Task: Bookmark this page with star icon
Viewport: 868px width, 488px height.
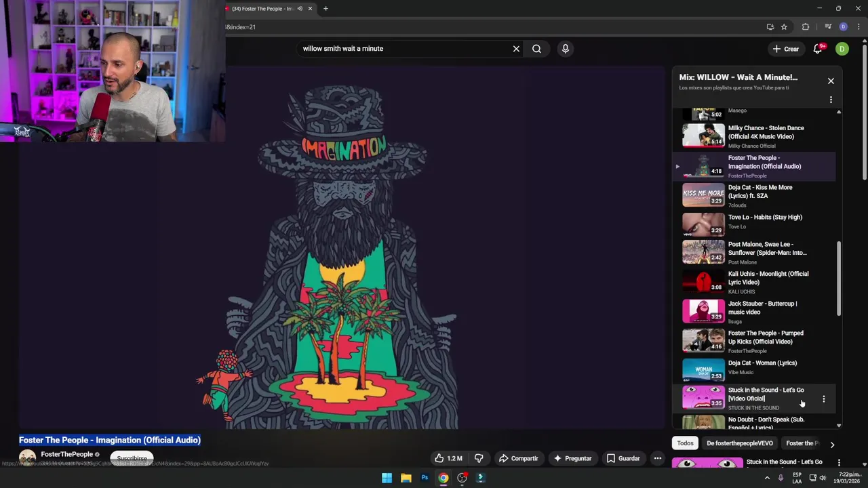Action: pyautogui.click(x=784, y=27)
